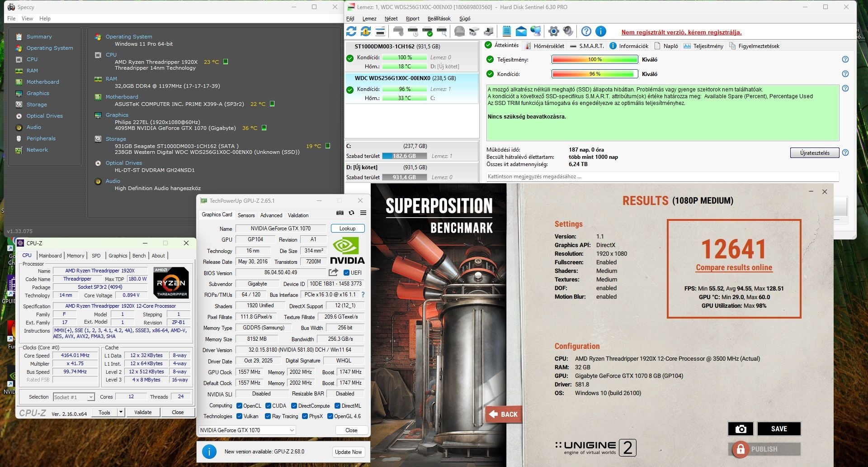This screenshot has width=868, height=467.
Task: Toggle the Ray Tracing checkbox
Action: click(268, 416)
